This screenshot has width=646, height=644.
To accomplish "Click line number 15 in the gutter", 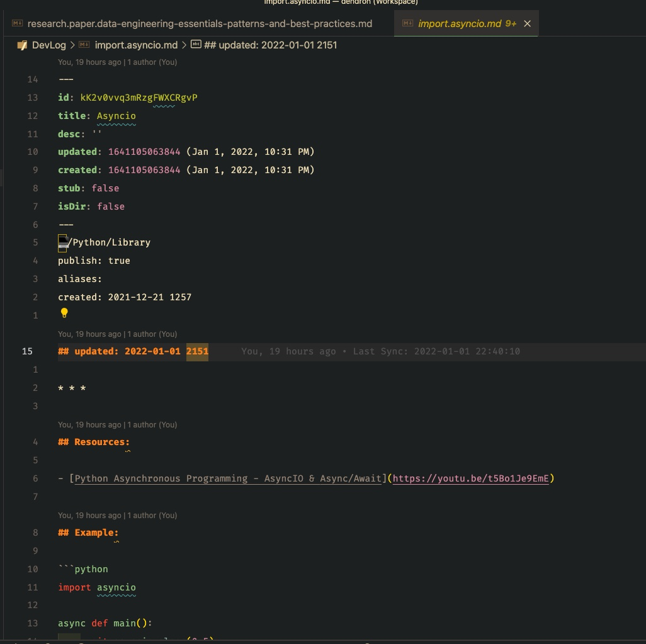I will click(27, 351).
